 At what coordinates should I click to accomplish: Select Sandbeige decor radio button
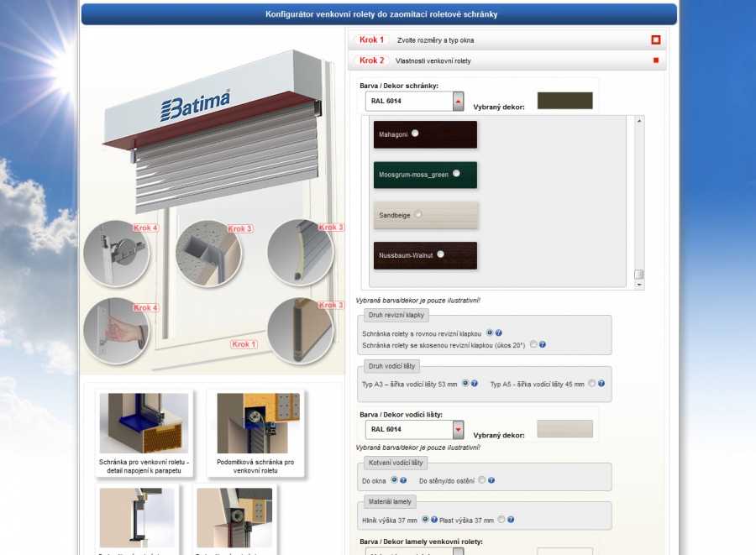(418, 214)
